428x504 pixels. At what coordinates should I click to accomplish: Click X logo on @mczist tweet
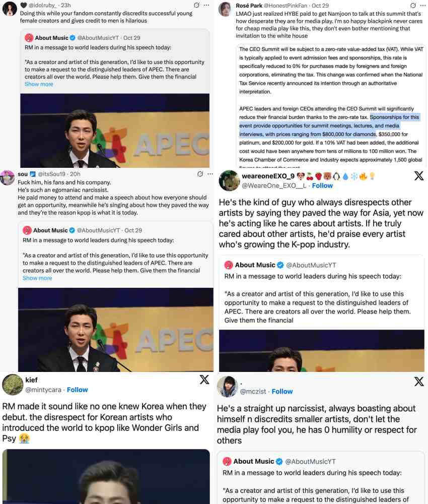click(419, 382)
